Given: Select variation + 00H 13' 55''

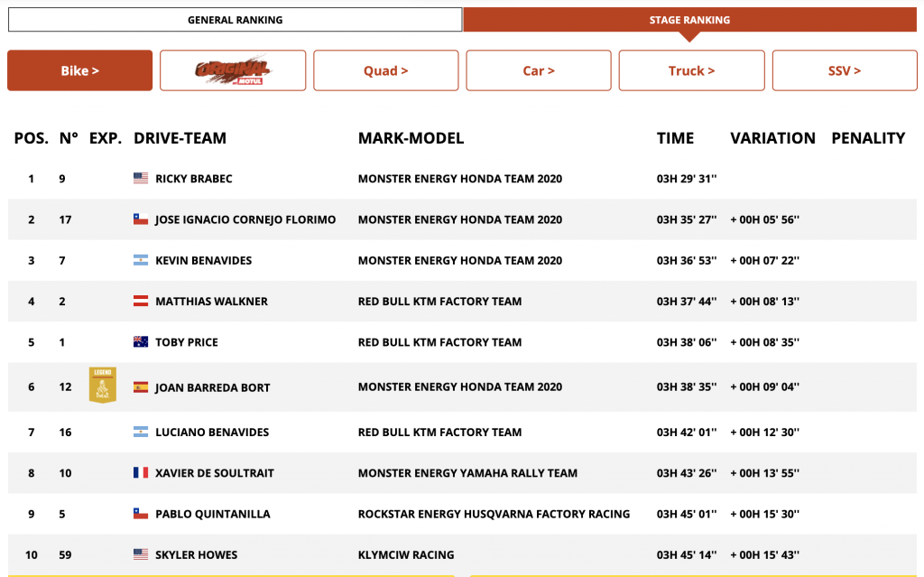Looking at the screenshot, I should 765,473.
